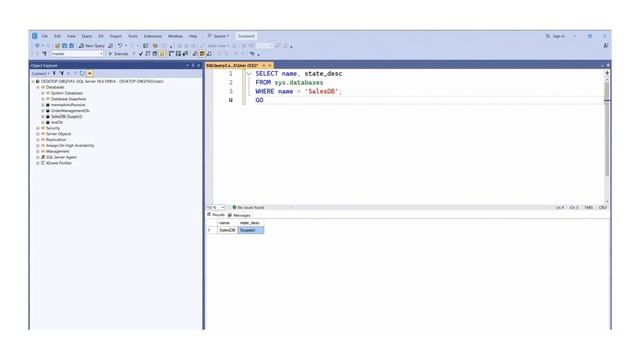Open the Tools menu

(133, 36)
